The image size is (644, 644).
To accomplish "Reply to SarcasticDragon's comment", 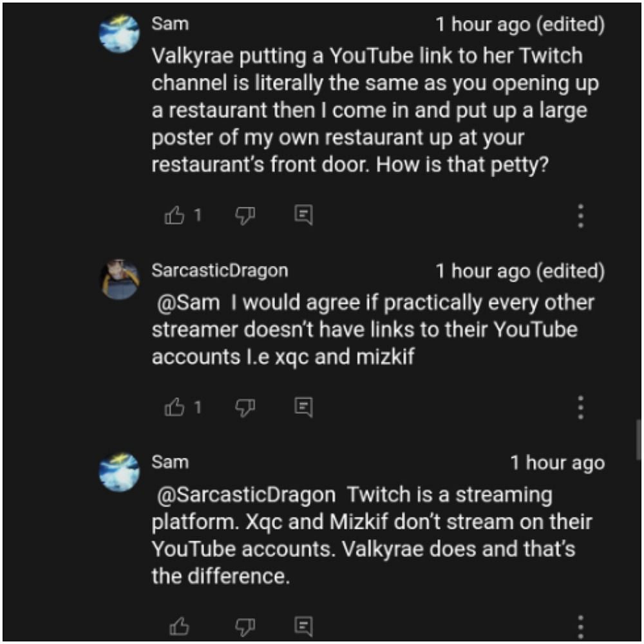I will tap(303, 407).
